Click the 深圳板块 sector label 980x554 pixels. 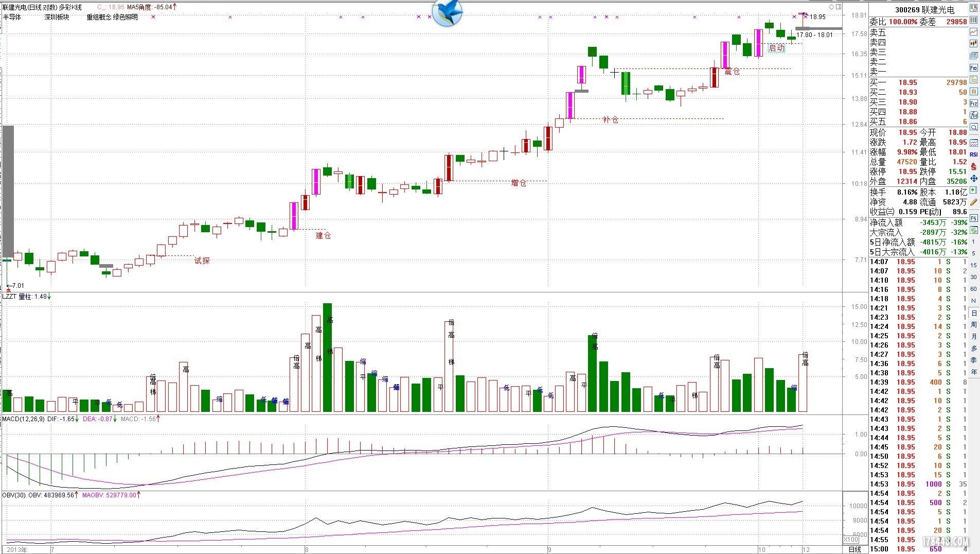click(57, 17)
